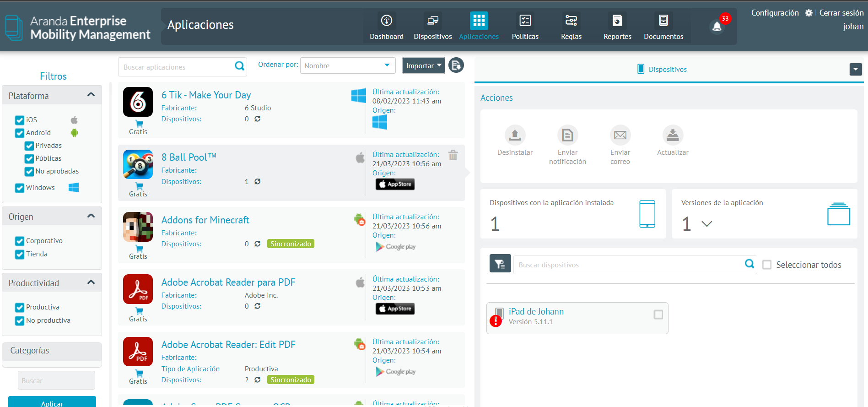Open the notifications bell
The image size is (868, 407).
click(717, 27)
